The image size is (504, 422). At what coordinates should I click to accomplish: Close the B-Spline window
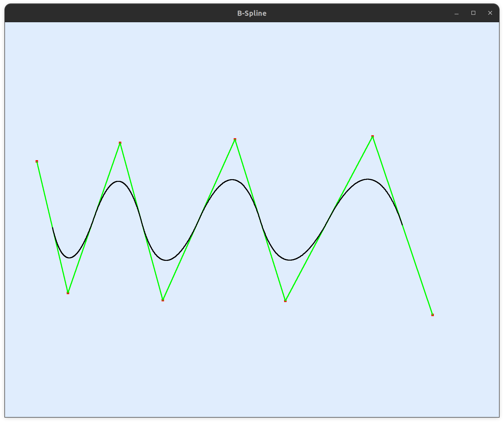click(490, 13)
